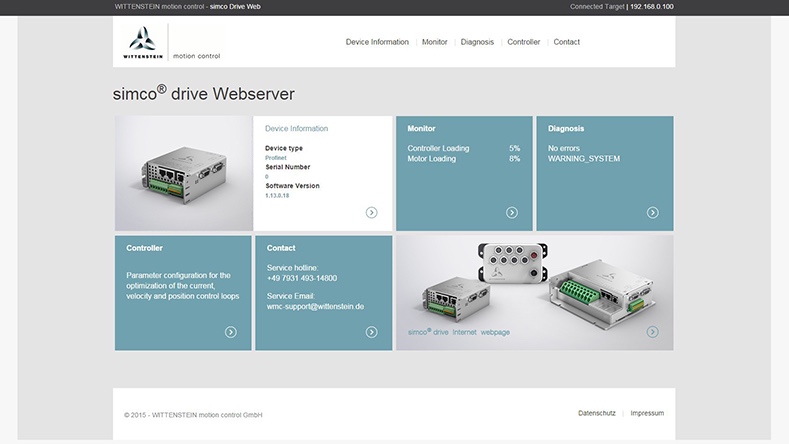The height and width of the screenshot is (444, 789).
Task: Open the Device Information menu item
Action: tap(377, 42)
